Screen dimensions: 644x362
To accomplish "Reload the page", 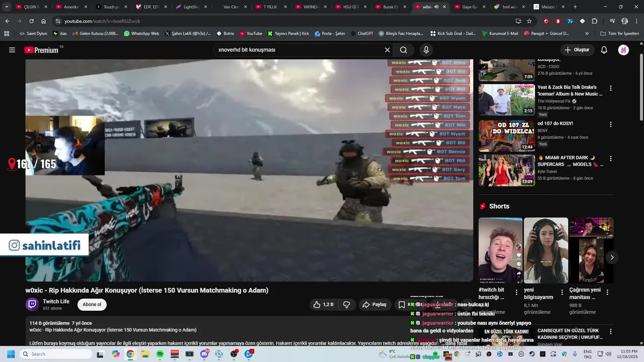I will pyautogui.click(x=31, y=21).
